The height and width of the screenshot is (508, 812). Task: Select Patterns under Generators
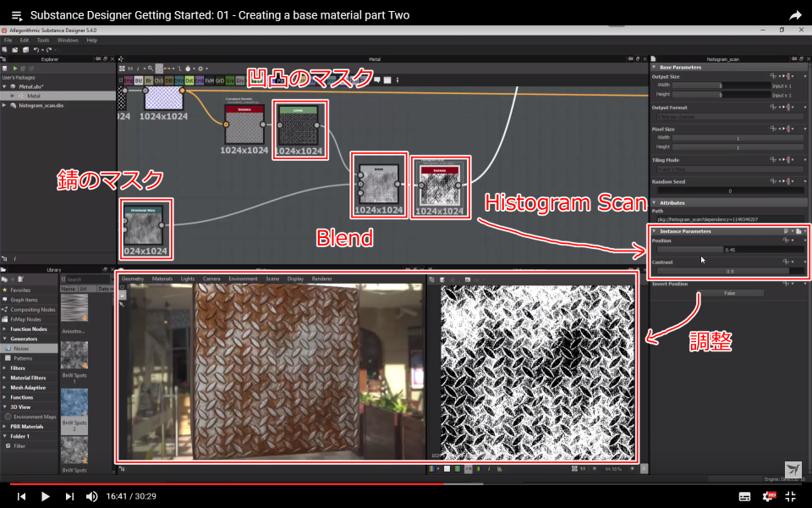[23, 358]
